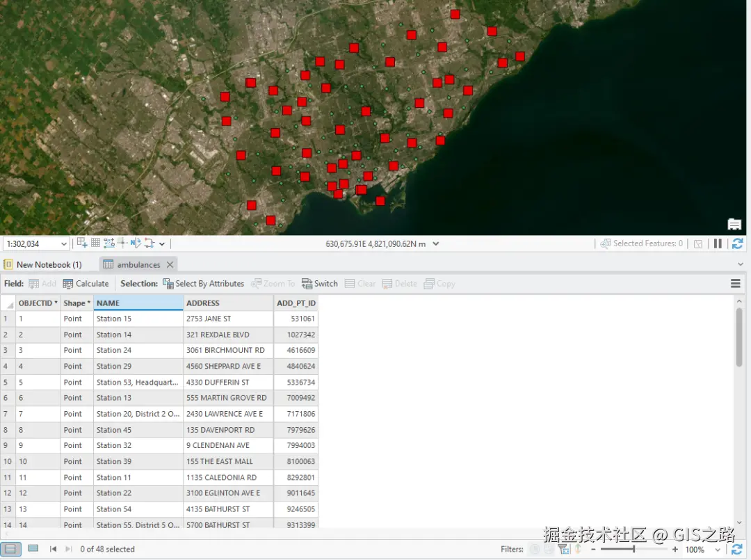
Task: Click the Copy selection button
Action: [x=439, y=284]
